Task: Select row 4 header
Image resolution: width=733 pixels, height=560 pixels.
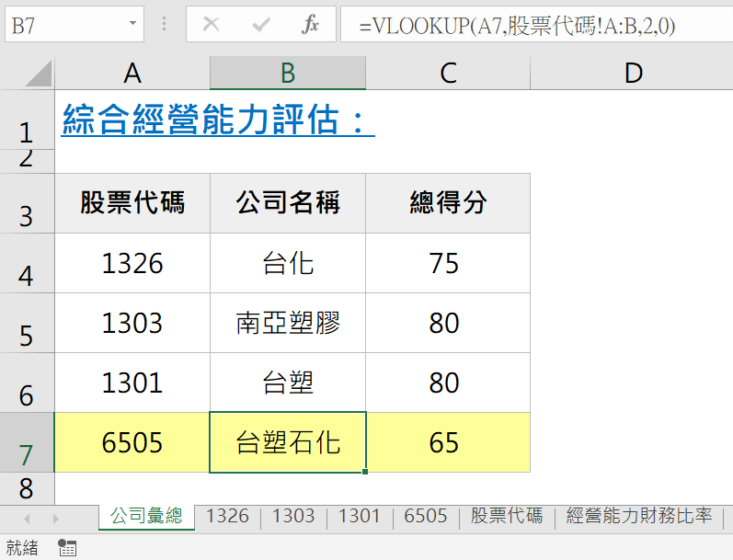Action: [27, 263]
